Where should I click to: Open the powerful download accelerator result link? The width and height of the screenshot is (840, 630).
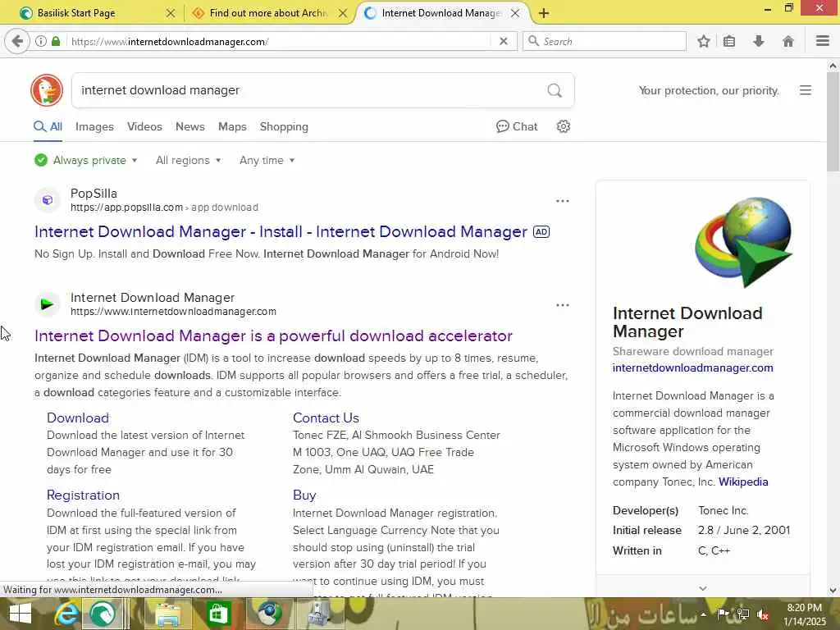pos(273,336)
